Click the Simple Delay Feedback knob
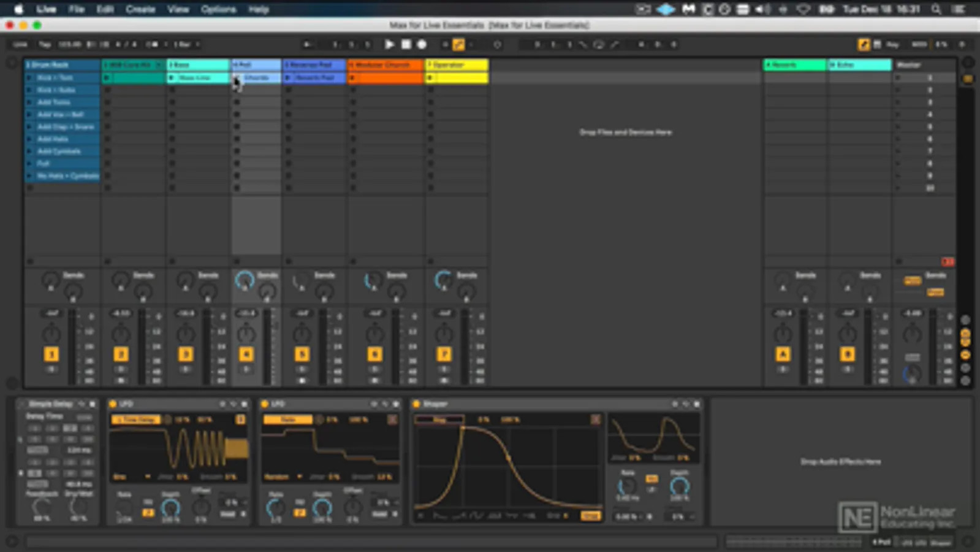980x552 pixels. point(42,507)
